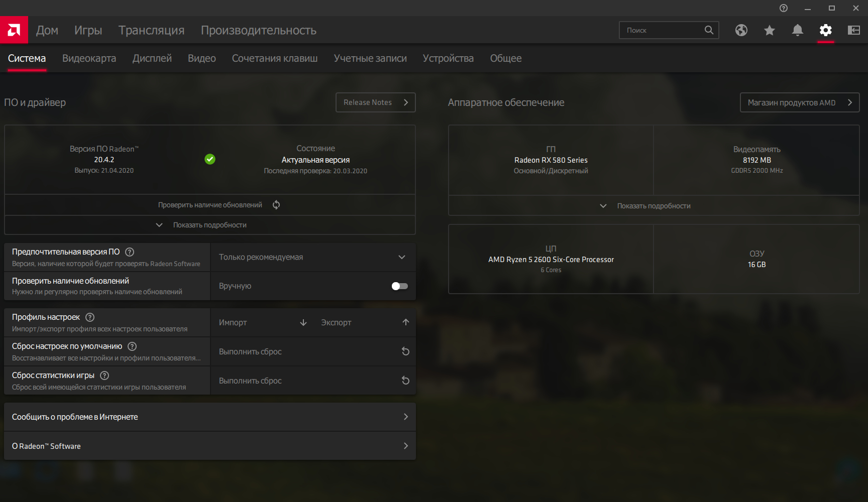The width and height of the screenshot is (868, 502).
Task: Click the Импорт down arrow icon
Action: coord(303,322)
